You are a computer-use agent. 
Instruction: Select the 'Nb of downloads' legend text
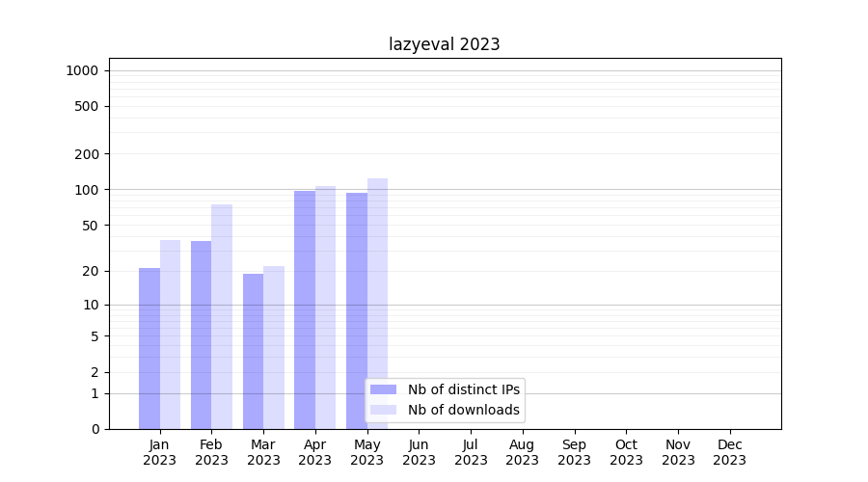coord(463,410)
